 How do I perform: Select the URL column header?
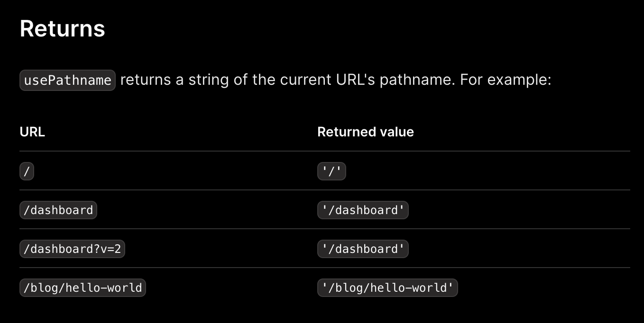32,132
